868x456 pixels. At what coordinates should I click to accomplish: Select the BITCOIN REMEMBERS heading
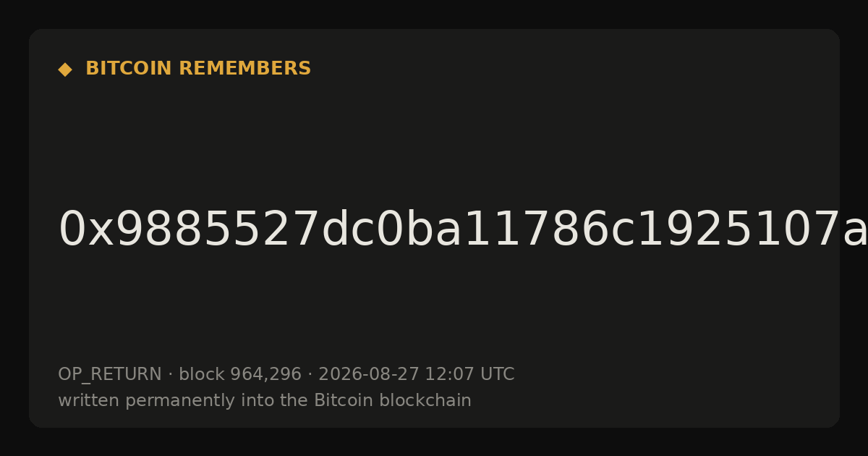tap(198, 69)
